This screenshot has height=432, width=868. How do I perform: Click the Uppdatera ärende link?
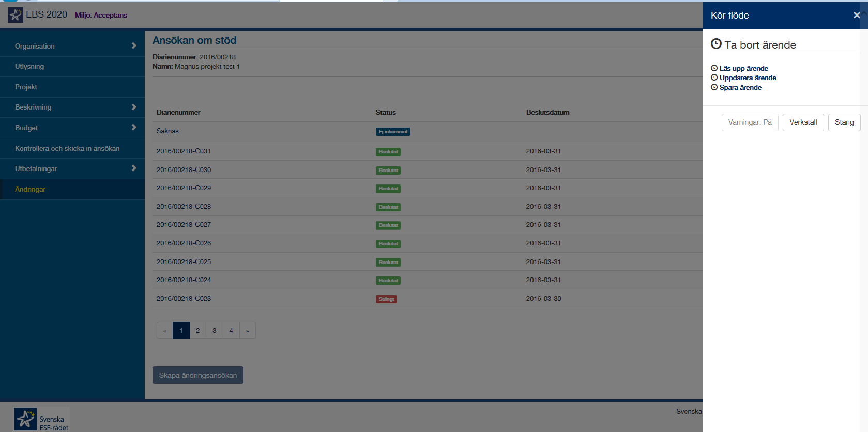click(748, 78)
